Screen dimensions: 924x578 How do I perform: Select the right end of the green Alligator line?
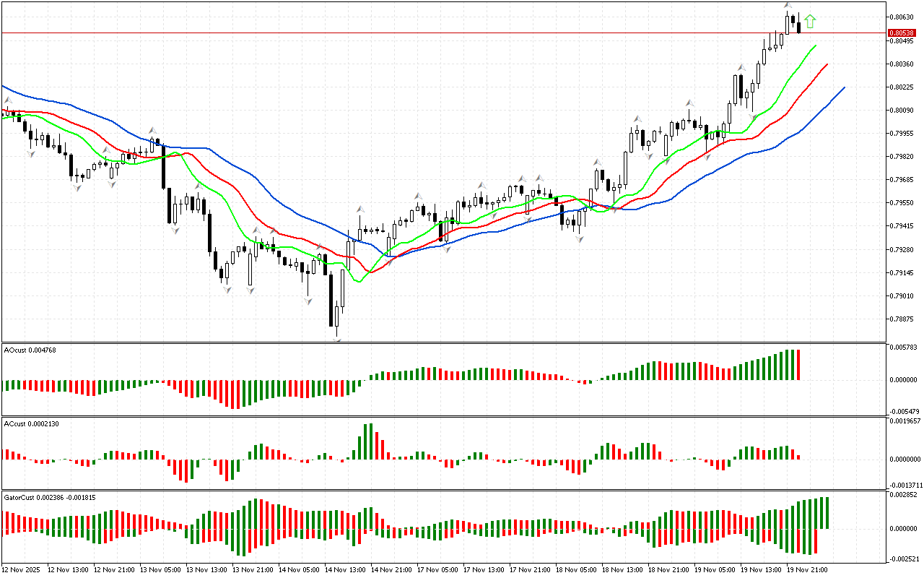[816, 46]
